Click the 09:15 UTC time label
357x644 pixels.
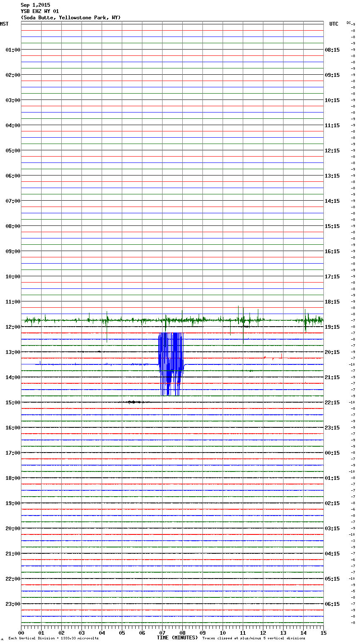pyautogui.click(x=332, y=75)
